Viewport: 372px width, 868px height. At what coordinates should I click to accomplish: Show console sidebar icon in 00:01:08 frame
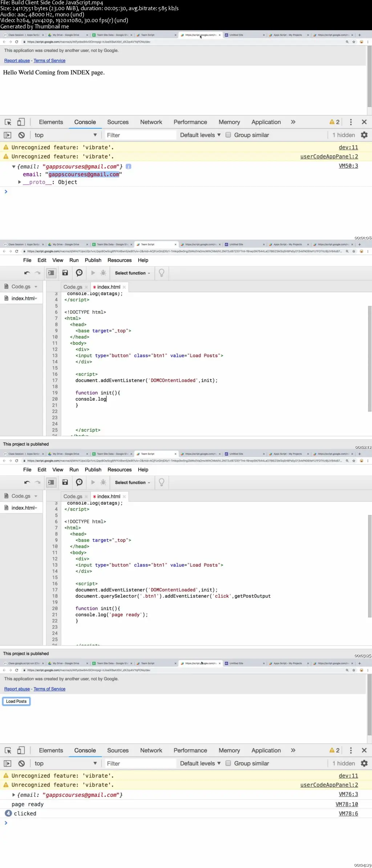tap(8, 135)
